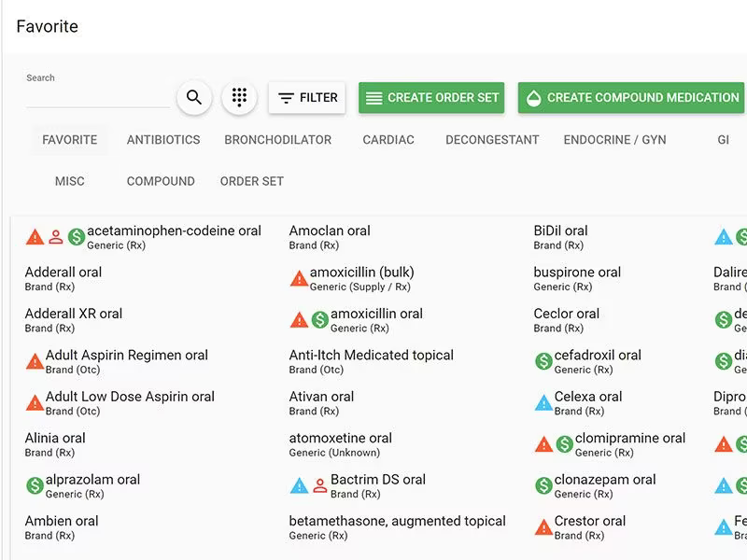Focus the Search input field
This screenshot has width=747, height=560.
(98, 97)
